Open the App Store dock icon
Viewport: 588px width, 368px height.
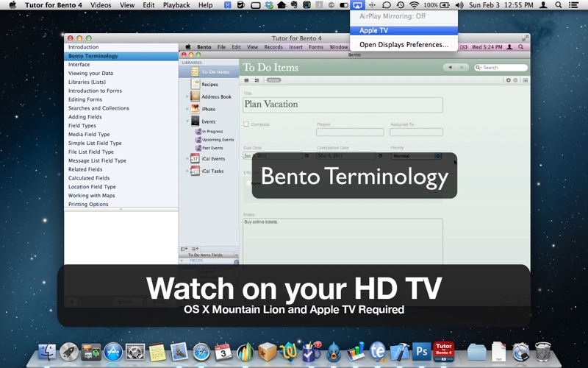[x=113, y=353]
